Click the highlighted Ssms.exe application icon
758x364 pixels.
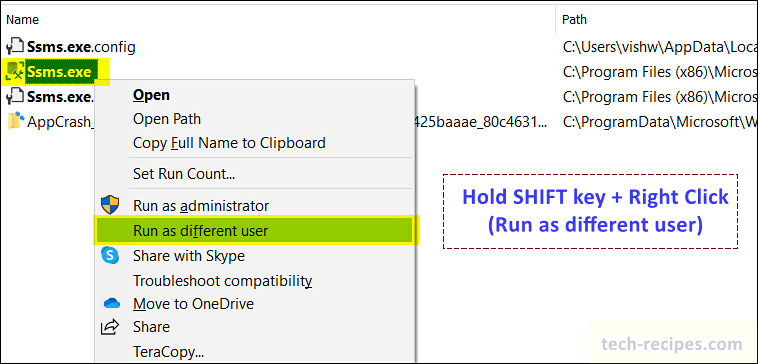click(14, 72)
